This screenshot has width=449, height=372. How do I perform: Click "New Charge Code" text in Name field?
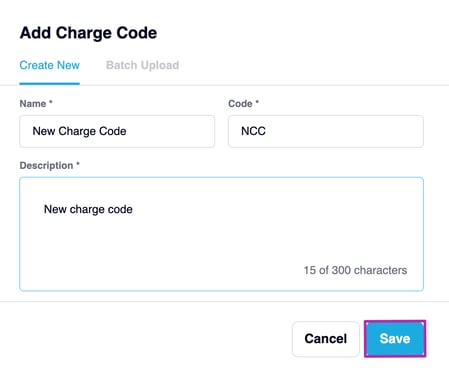[79, 131]
